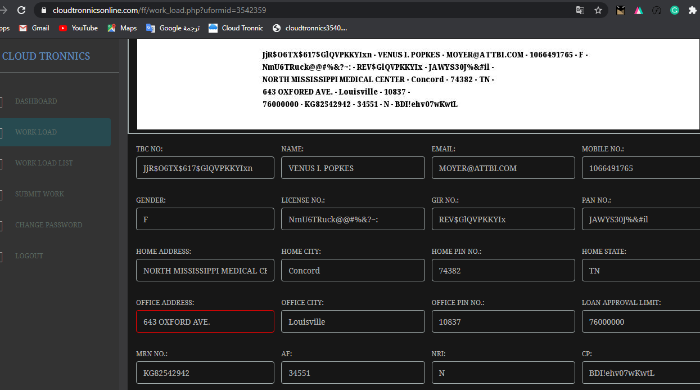The image size is (700, 390).
Task: Click the GIR NO input field
Action: pos(503,219)
